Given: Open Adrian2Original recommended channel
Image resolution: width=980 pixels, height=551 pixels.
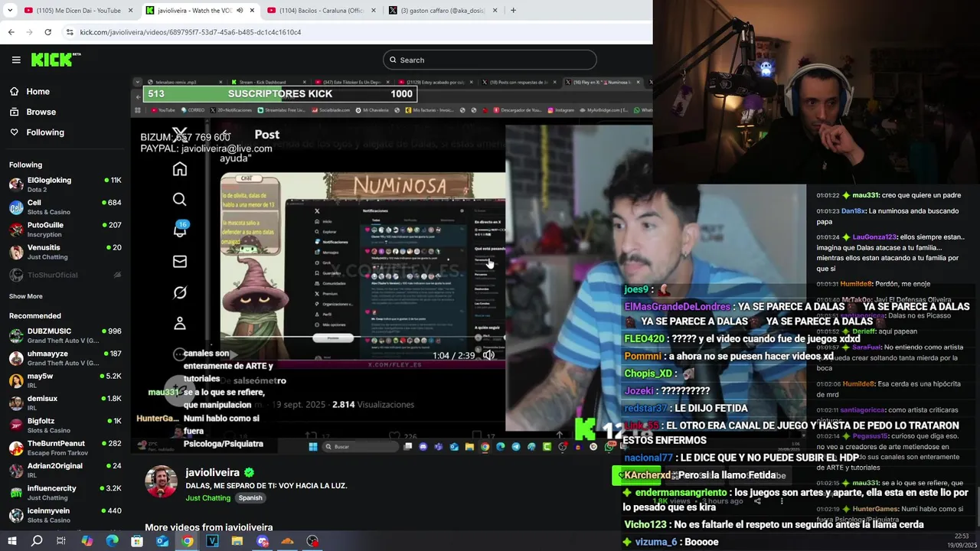Looking at the screenshot, I should click(65, 470).
